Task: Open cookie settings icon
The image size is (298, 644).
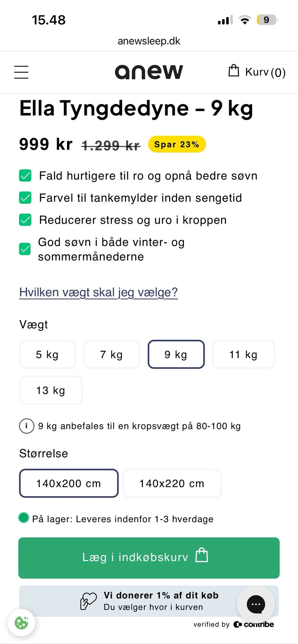Action: 21,623
